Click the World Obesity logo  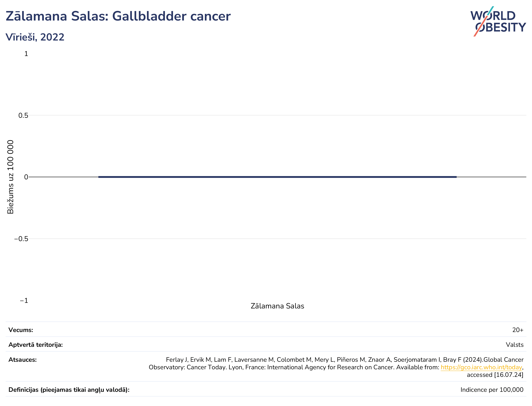pyautogui.click(x=498, y=21)
